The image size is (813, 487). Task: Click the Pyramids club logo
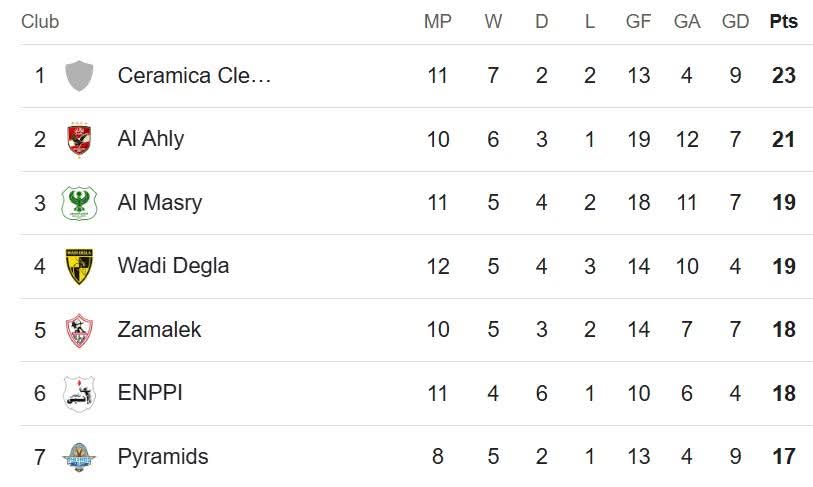coord(79,457)
